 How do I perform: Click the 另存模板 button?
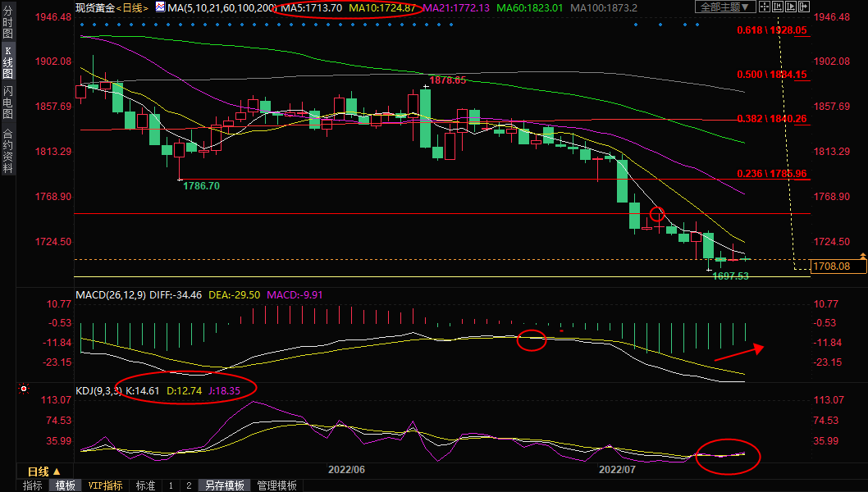coord(225,485)
